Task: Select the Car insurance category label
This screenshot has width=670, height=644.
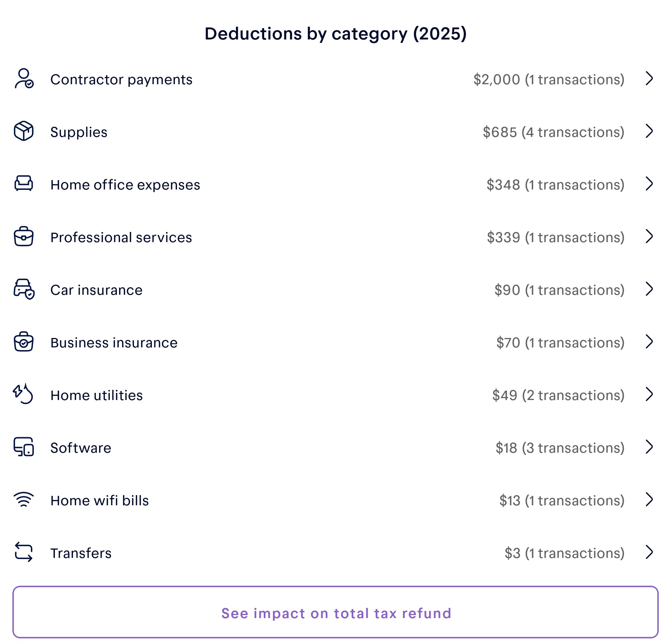Action: (x=96, y=290)
